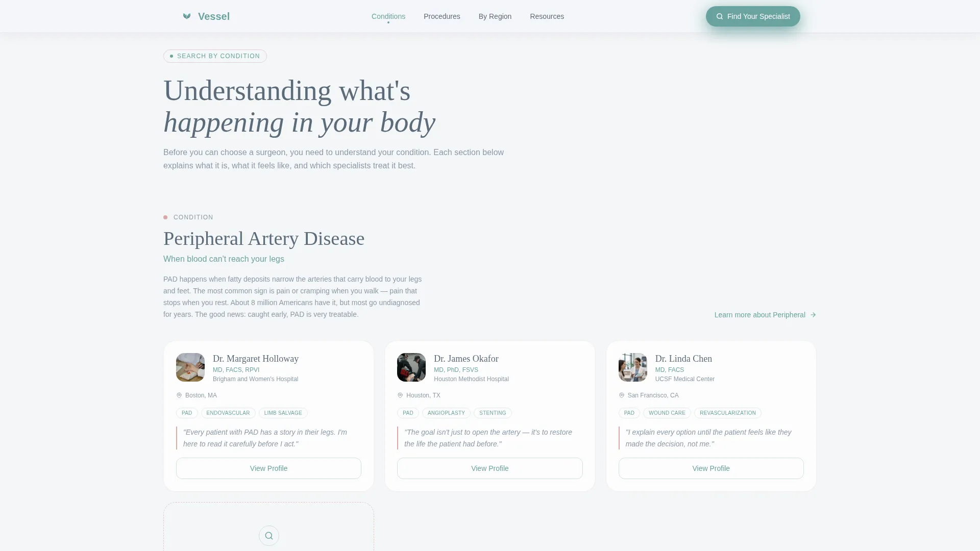980x551 pixels.
Task: Click the Vessel leaf logo icon
Action: 187,16
